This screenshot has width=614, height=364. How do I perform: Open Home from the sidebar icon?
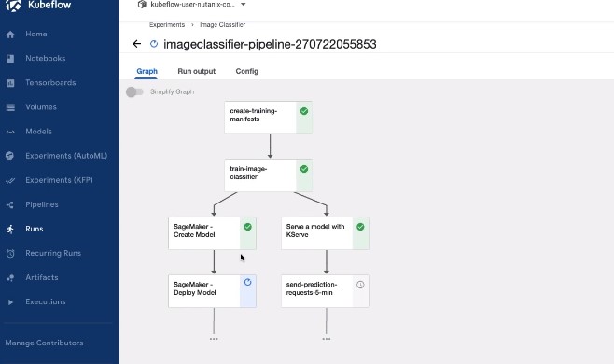10,35
